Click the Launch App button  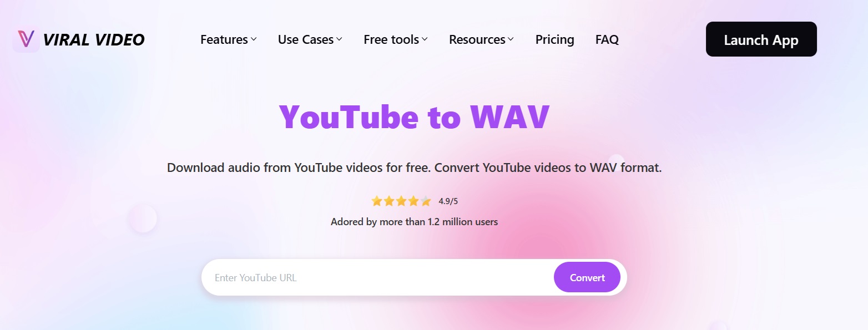click(x=761, y=39)
